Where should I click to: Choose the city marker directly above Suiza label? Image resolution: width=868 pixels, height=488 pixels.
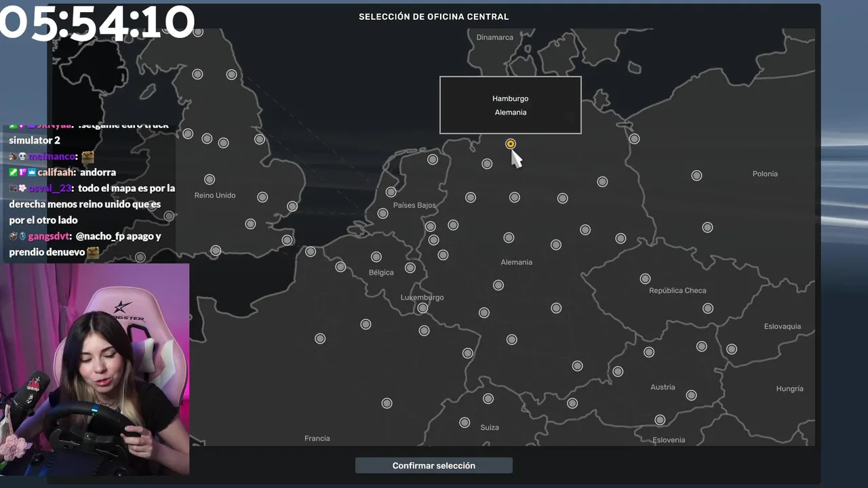click(488, 399)
